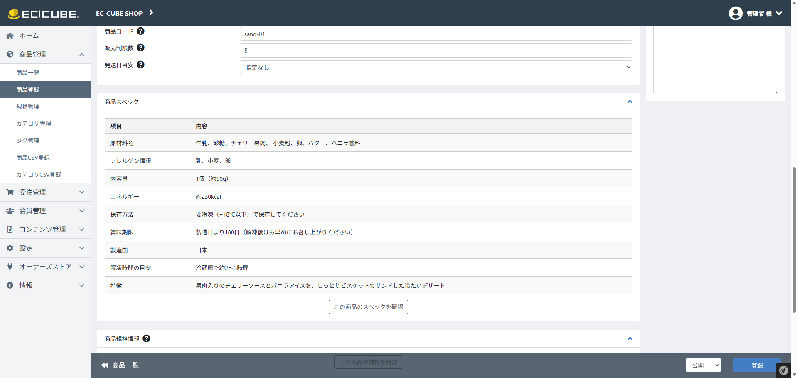798x378 pixels.
Task: Click the content management page icon
Action: click(10, 229)
